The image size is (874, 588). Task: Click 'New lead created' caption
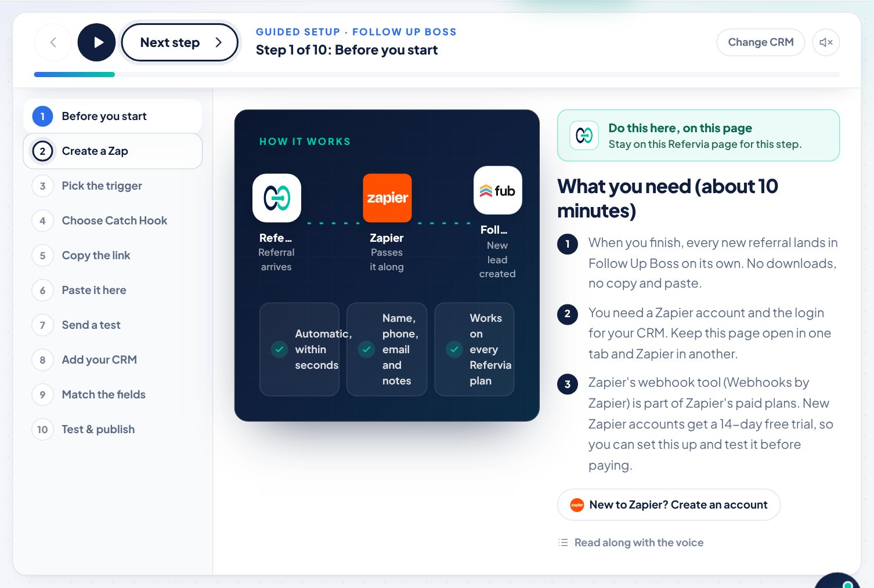[x=497, y=260]
